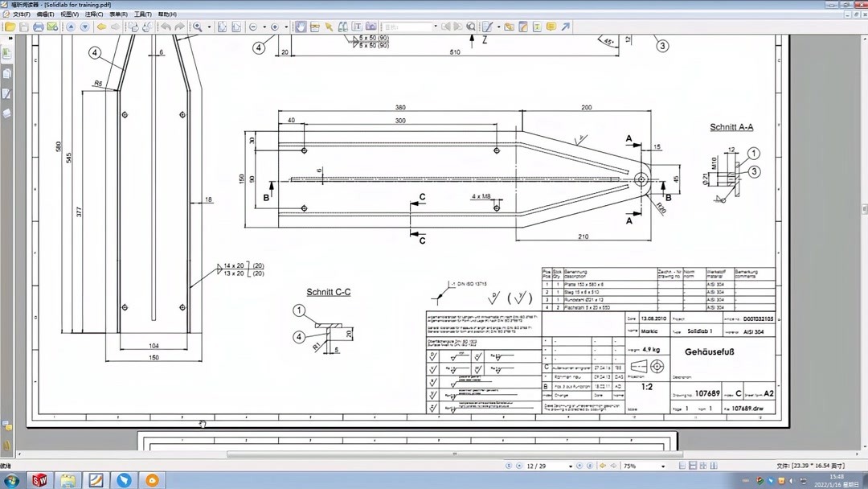Click the Print icon in the toolbar
The image size is (868, 489).
click(x=38, y=27)
